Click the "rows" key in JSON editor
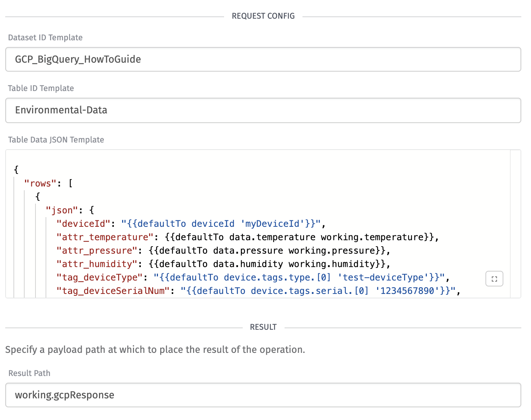Image resolution: width=531 pixels, height=420 pixels. 40,184
